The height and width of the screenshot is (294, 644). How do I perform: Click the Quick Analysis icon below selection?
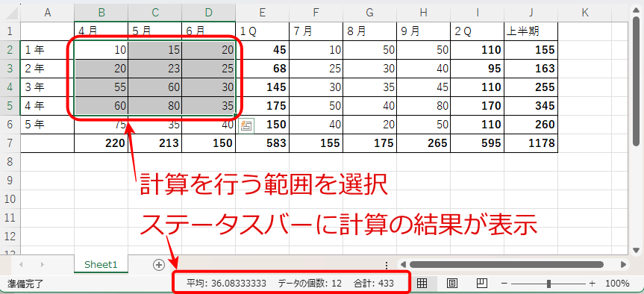point(246,125)
